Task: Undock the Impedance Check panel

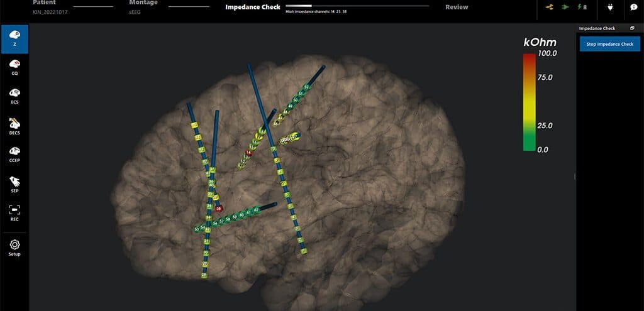Action: coord(632,28)
